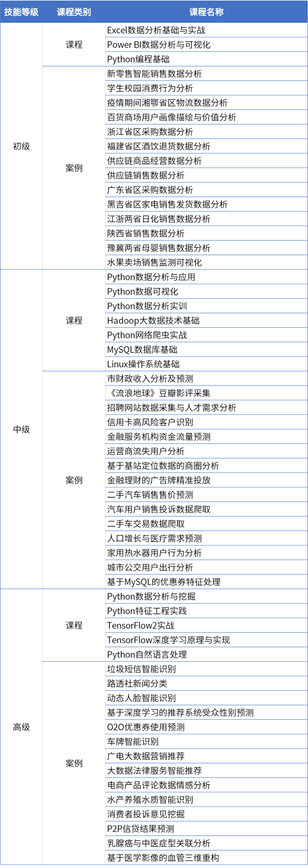Viewport: 308px width, 868px height.
Task: Click 招聘网站数据采集与人才需求分析 row
Action: [x=206, y=407]
